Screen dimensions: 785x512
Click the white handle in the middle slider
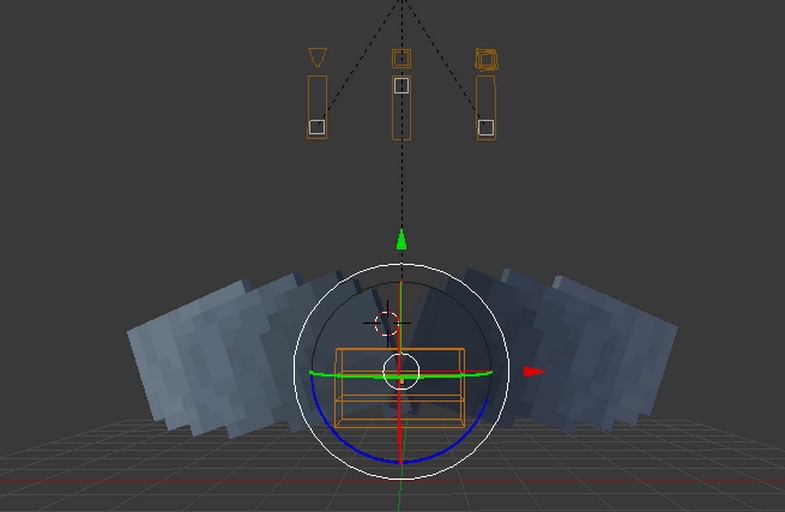[x=401, y=86]
